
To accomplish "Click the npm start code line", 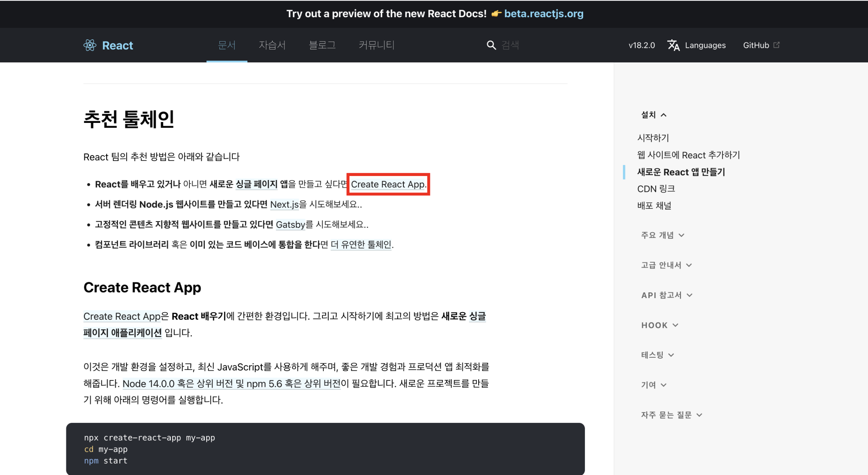I will pyautogui.click(x=106, y=460).
